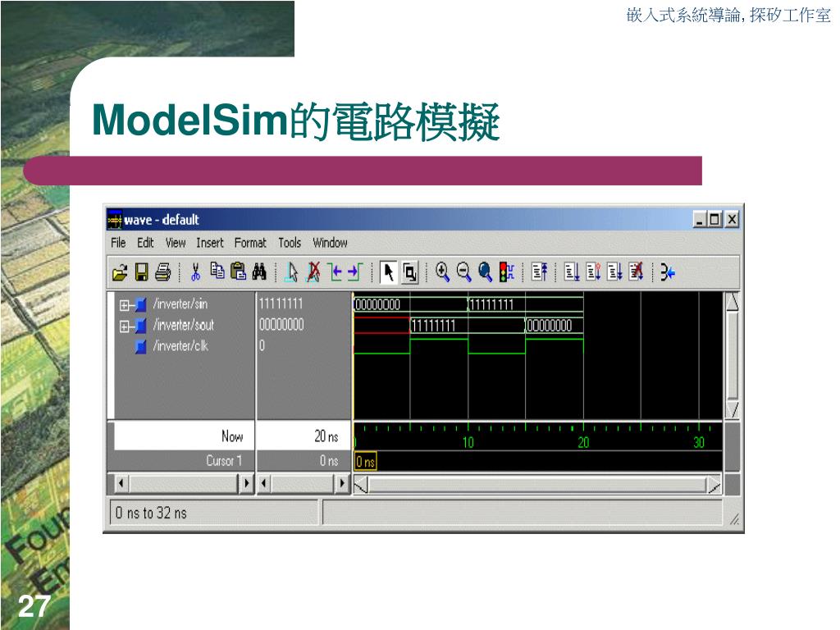Click the waveform vertical scrollbar track
This screenshot has height=630, width=840.
(x=733, y=356)
